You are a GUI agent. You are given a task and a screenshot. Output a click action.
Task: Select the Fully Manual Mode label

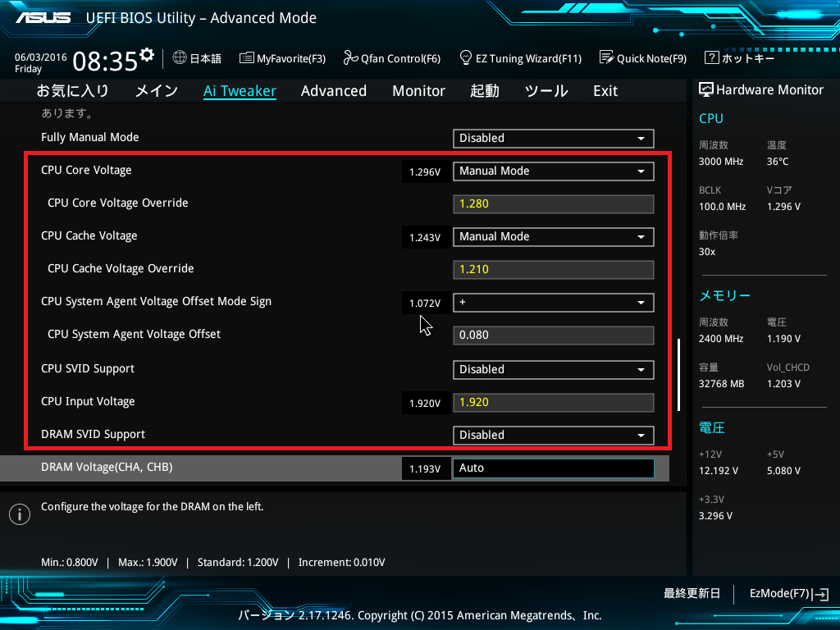pyautogui.click(x=90, y=137)
